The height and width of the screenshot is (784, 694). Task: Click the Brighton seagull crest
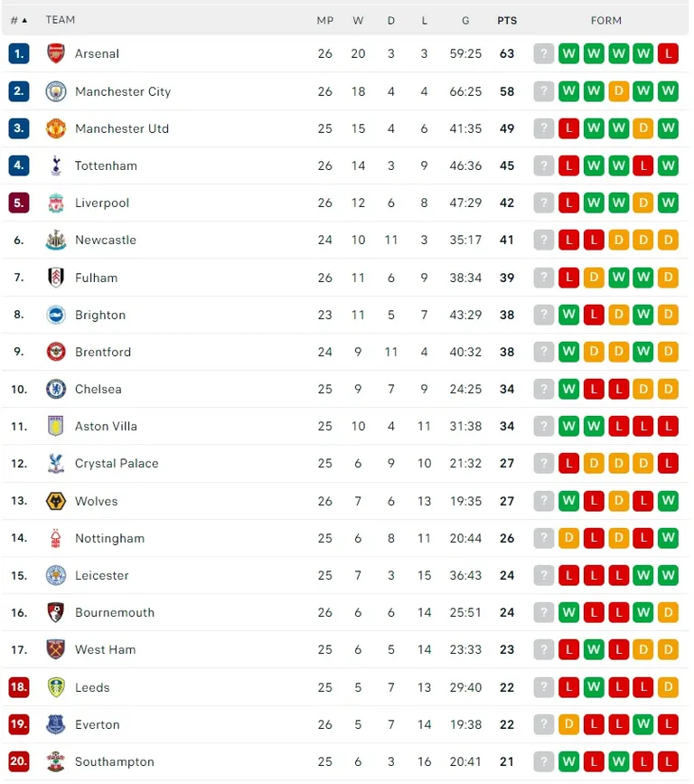56,315
